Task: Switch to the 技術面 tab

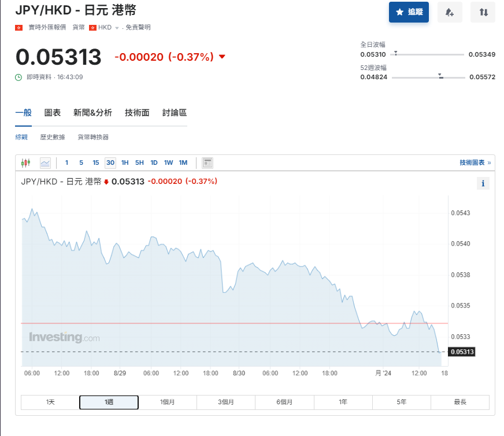Action: coord(137,113)
